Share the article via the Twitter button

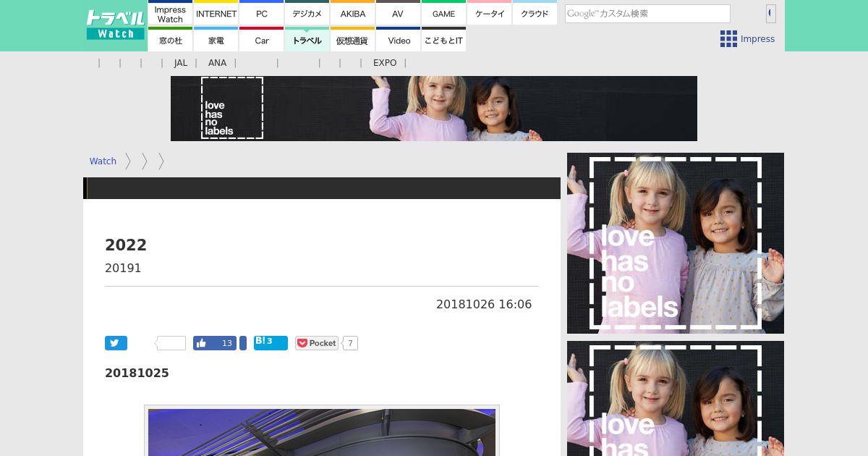click(x=116, y=343)
